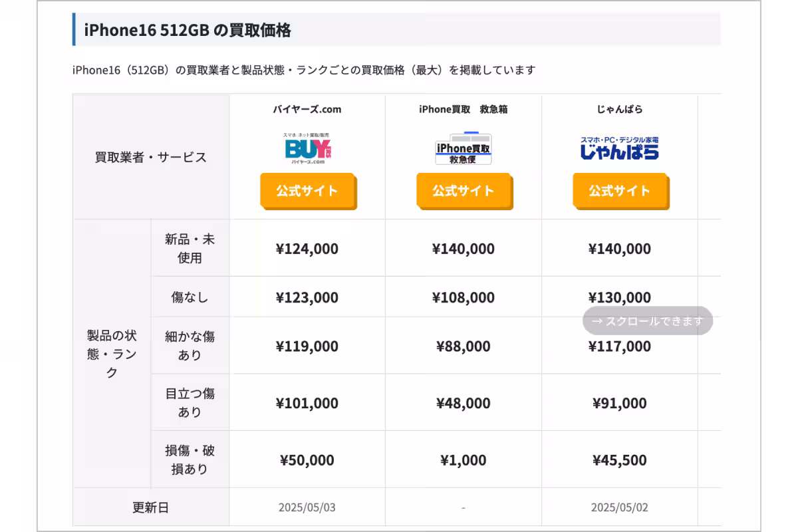Click the iPhone16 512GB の買取価格 heading
The width and height of the screenshot is (798, 532).
coord(188,30)
